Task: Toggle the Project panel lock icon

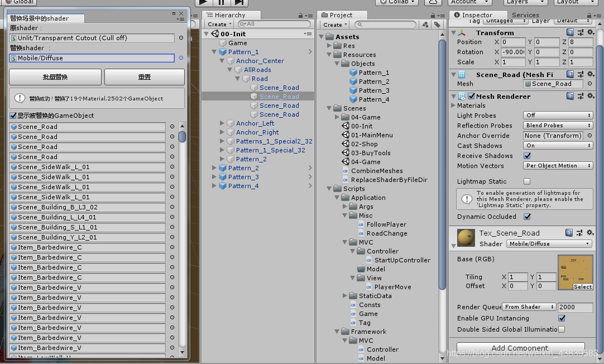Action: coord(433,16)
